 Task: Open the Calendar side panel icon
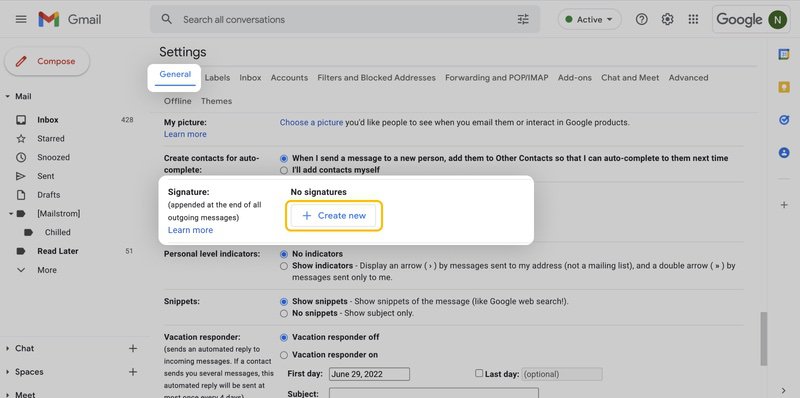(x=784, y=54)
